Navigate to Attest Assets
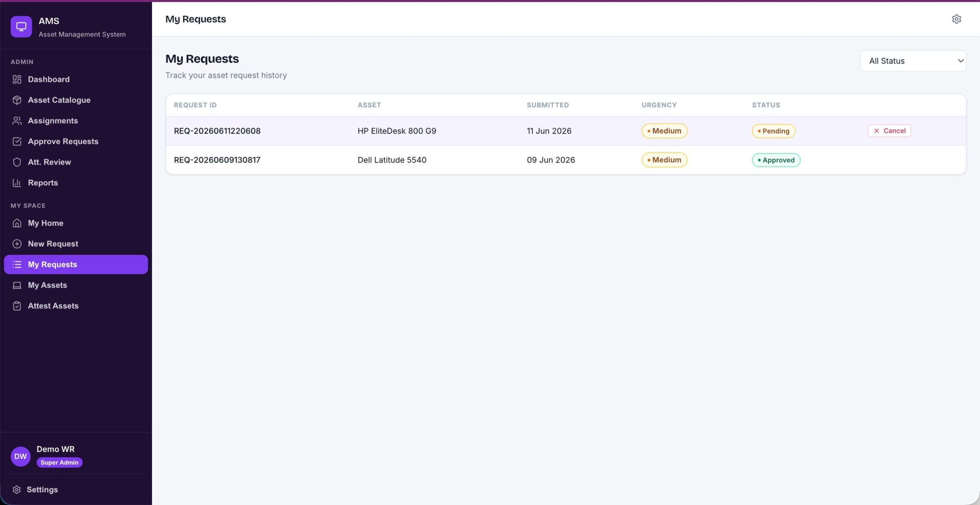The height and width of the screenshot is (505, 980). (x=76, y=306)
